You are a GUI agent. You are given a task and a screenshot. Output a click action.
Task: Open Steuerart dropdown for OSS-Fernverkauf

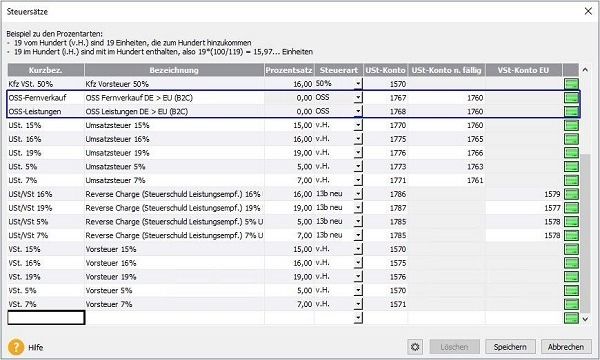click(358, 98)
